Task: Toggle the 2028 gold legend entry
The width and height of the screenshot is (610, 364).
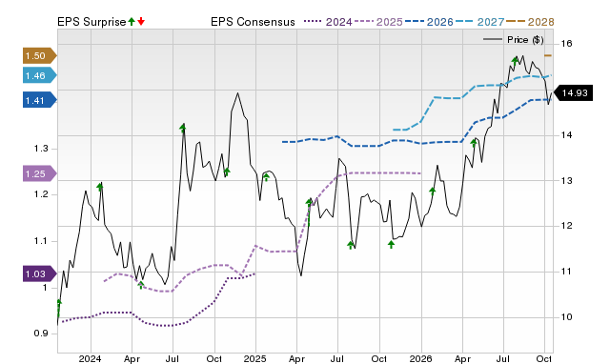Action: click(530, 22)
